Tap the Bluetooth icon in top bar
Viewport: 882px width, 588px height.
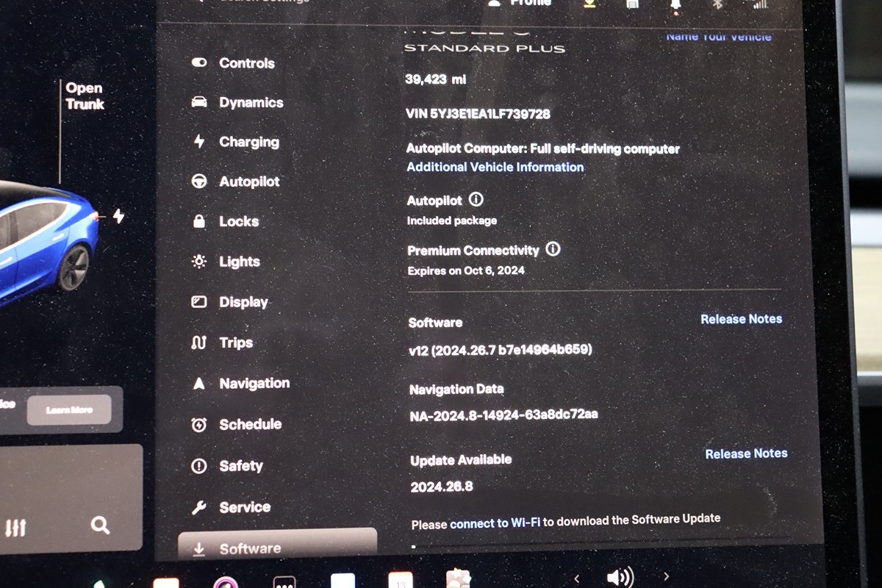720,4
